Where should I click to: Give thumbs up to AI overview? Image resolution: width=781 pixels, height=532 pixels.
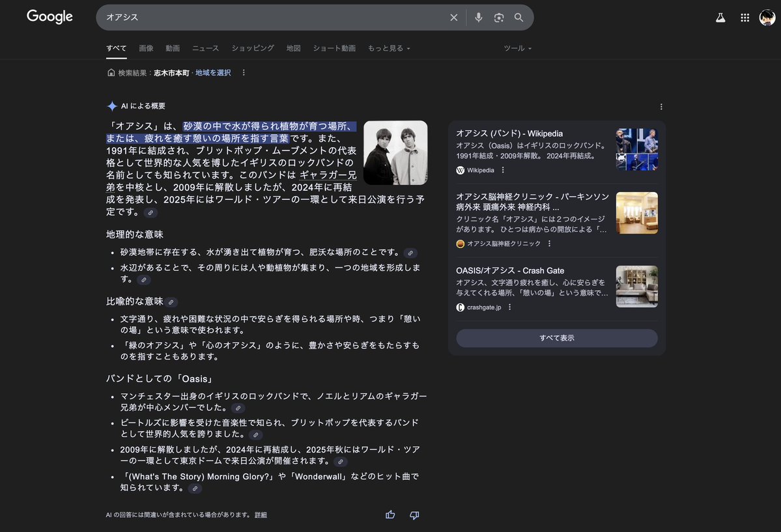(390, 515)
